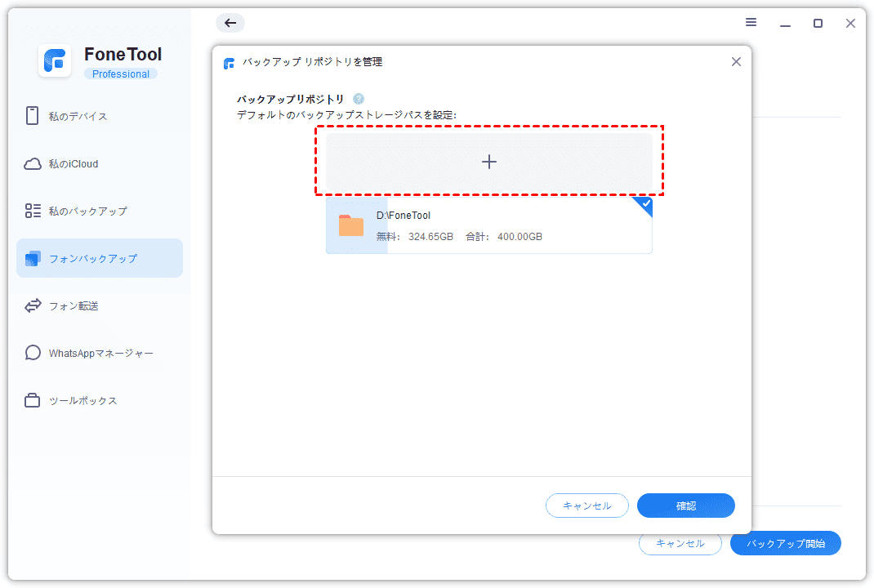Screen dimensions: 874x588
Task: Click the 私のiCloud cloud icon
Action: click(33, 164)
